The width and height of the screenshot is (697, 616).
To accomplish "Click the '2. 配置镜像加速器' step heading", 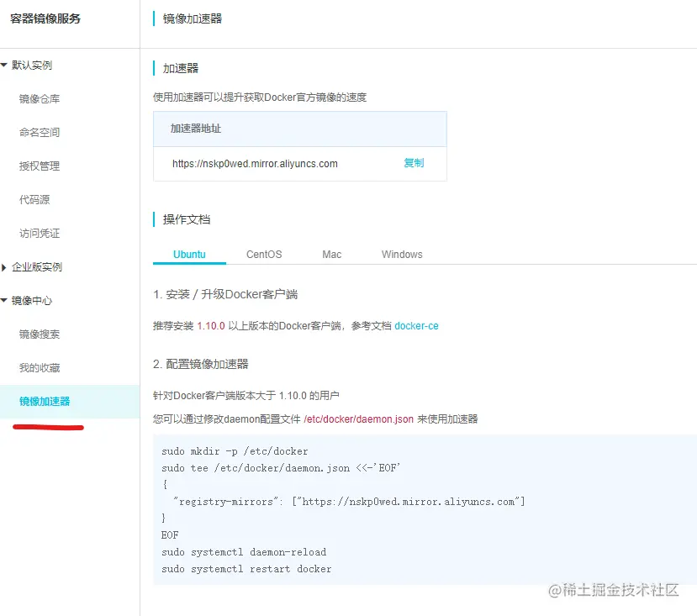I will tap(200, 364).
